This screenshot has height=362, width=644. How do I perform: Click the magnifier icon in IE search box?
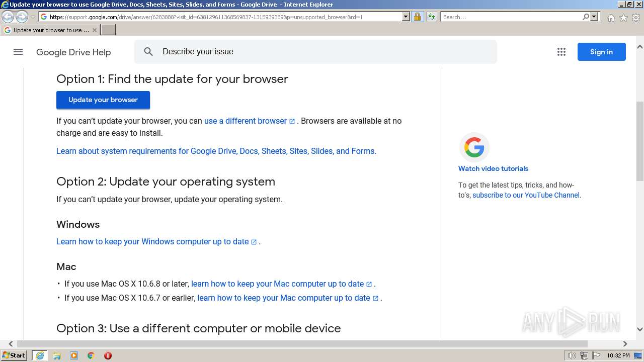click(x=586, y=17)
